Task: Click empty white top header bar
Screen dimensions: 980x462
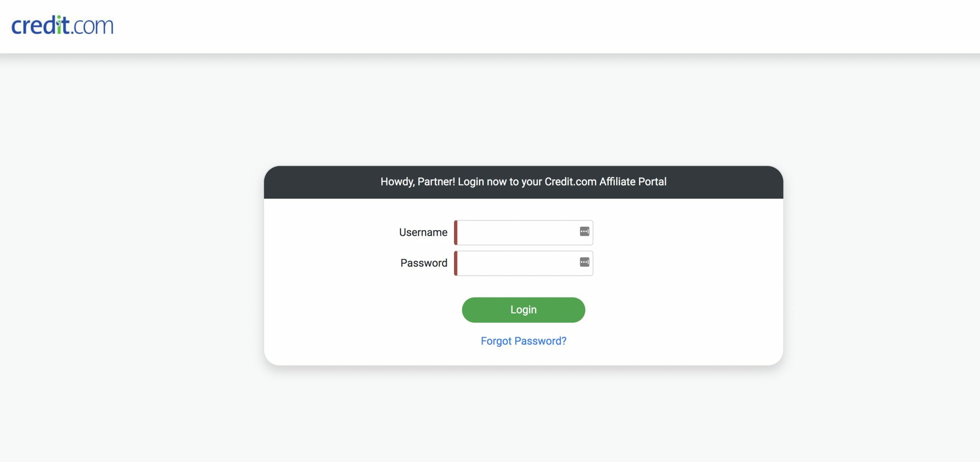Action: pos(536,26)
